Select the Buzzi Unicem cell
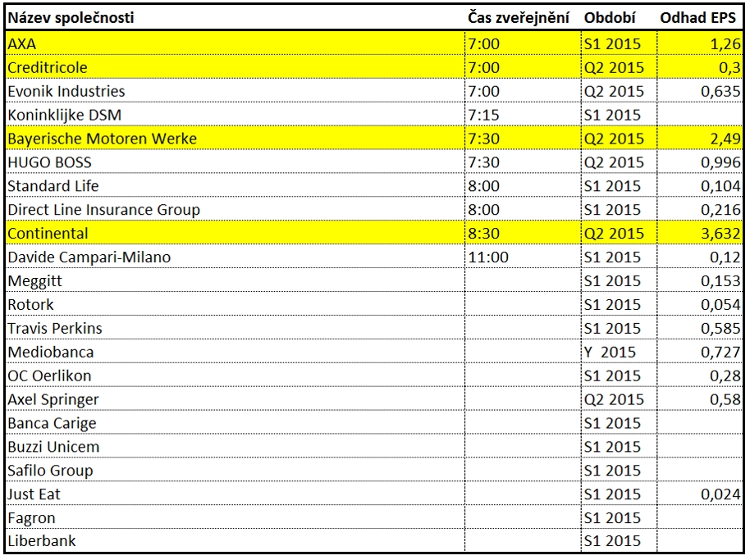 click(236, 447)
